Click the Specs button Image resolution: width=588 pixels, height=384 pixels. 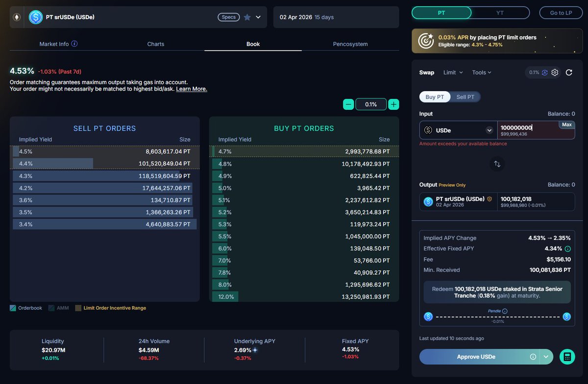tap(229, 17)
